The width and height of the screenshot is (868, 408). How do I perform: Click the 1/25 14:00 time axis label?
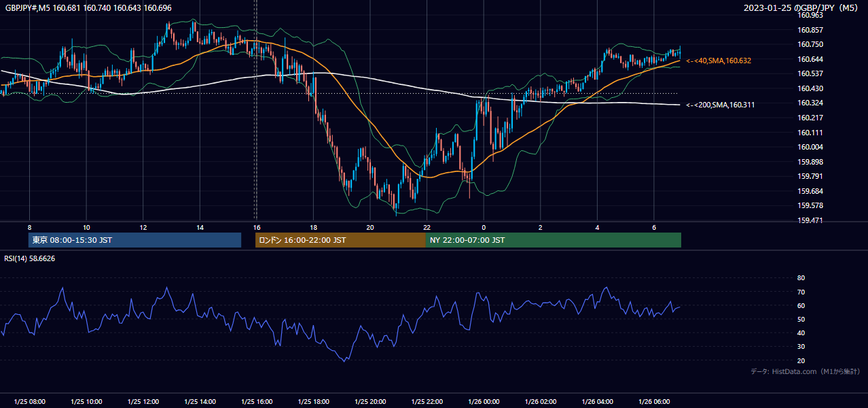[200, 402]
